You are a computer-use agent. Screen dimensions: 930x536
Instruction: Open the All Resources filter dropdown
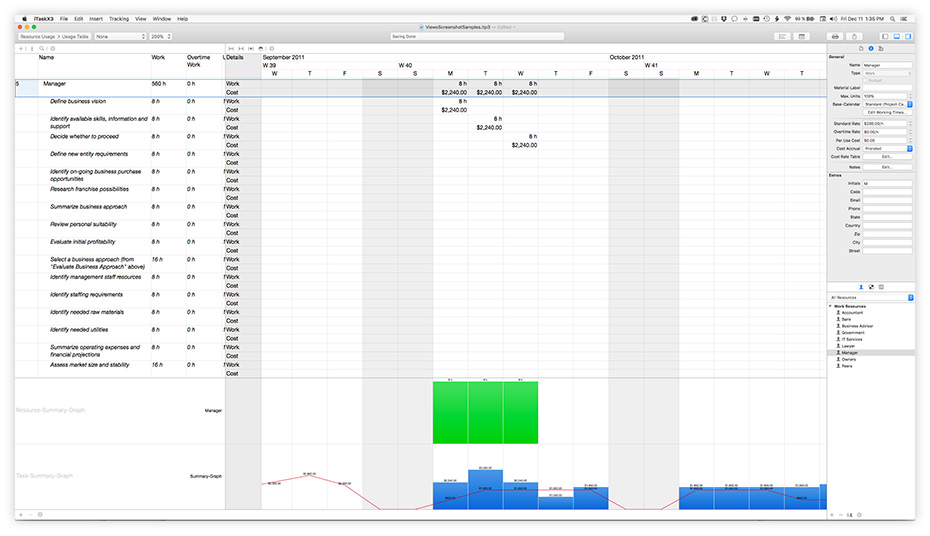(871, 298)
